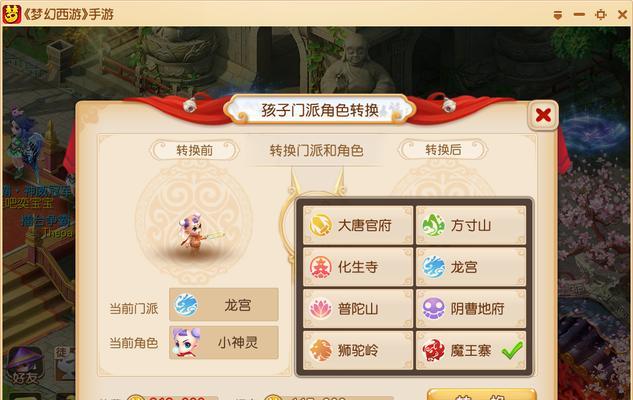Click the 魔王寨 red bull icon
Viewport: 633px width, 400px height.
433,350
